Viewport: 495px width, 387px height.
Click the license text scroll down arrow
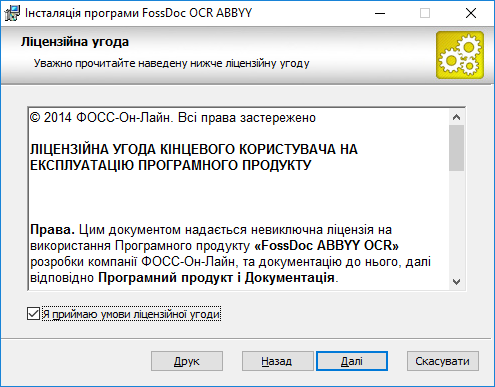pyautogui.click(x=456, y=282)
